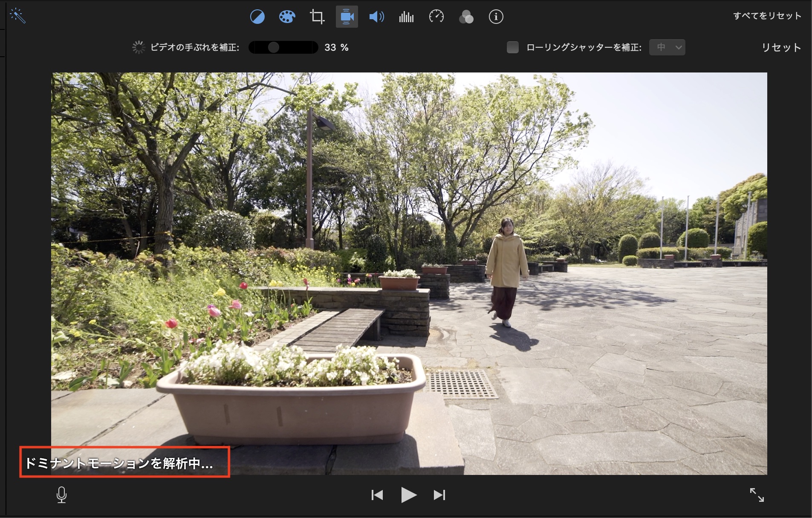Click the magic wand auto-enhance icon
Image resolution: width=812 pixels, height=518 pixels.
17,16
